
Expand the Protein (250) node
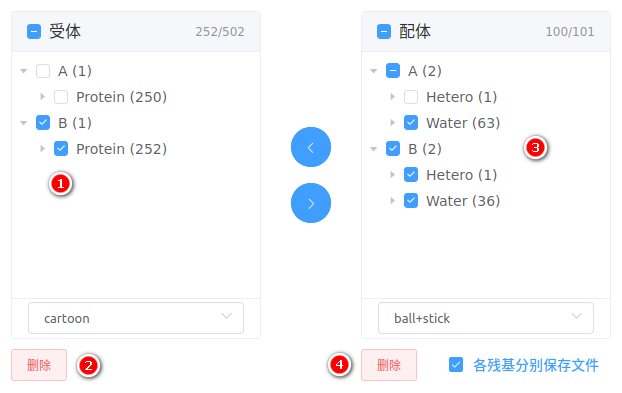pyautogui.click(x=42, y=97)
